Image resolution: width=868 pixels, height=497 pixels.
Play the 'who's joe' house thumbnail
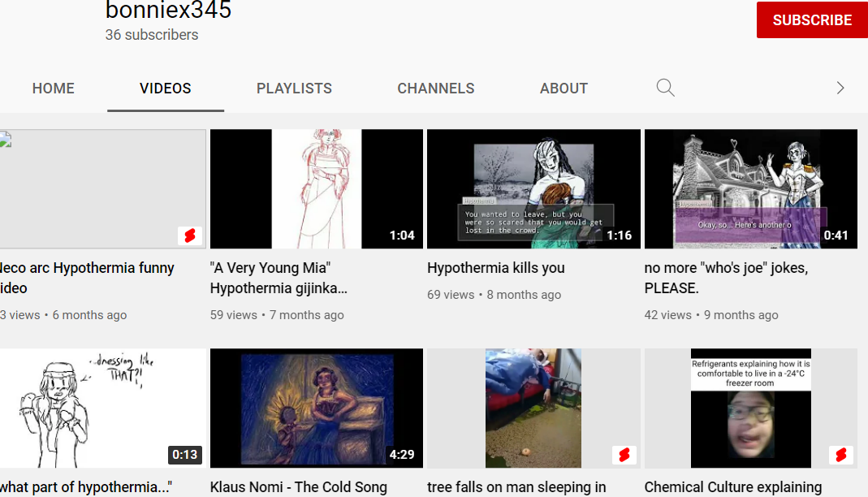coord(750,188)
